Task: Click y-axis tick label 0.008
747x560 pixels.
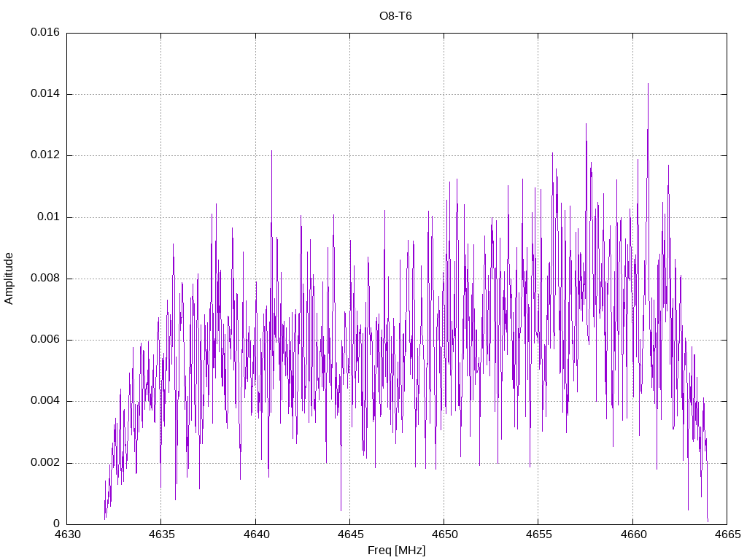Action: [45, 278]
